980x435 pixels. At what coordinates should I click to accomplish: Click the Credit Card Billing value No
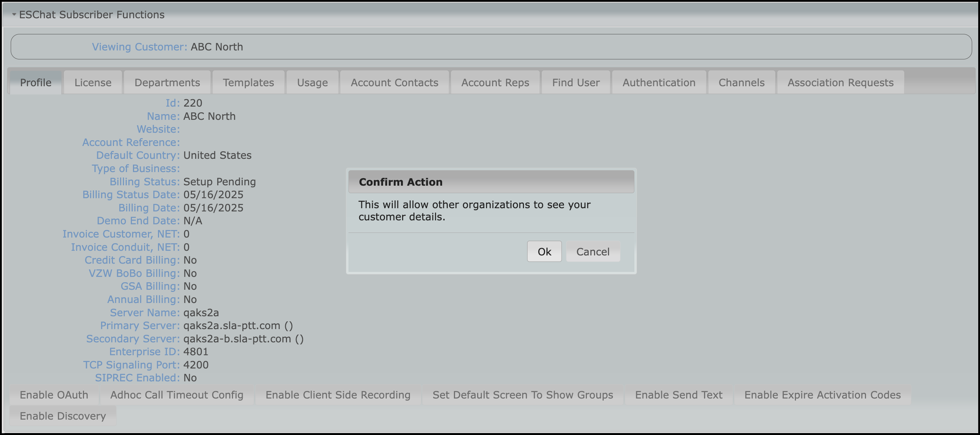coord(190,260)
